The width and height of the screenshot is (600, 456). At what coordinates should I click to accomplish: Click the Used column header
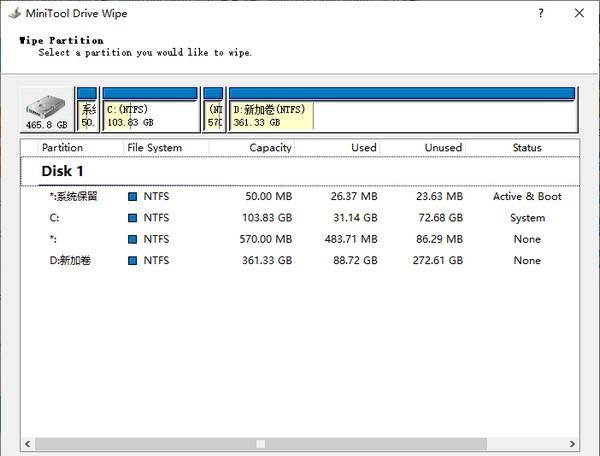[x=364, y=148]
